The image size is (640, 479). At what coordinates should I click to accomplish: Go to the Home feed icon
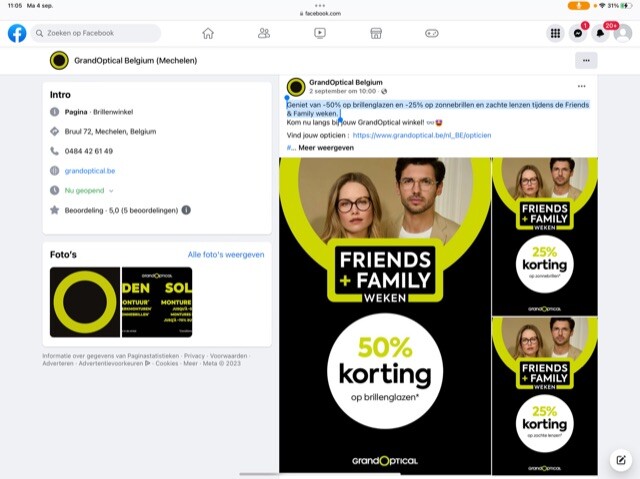[208, 33]
